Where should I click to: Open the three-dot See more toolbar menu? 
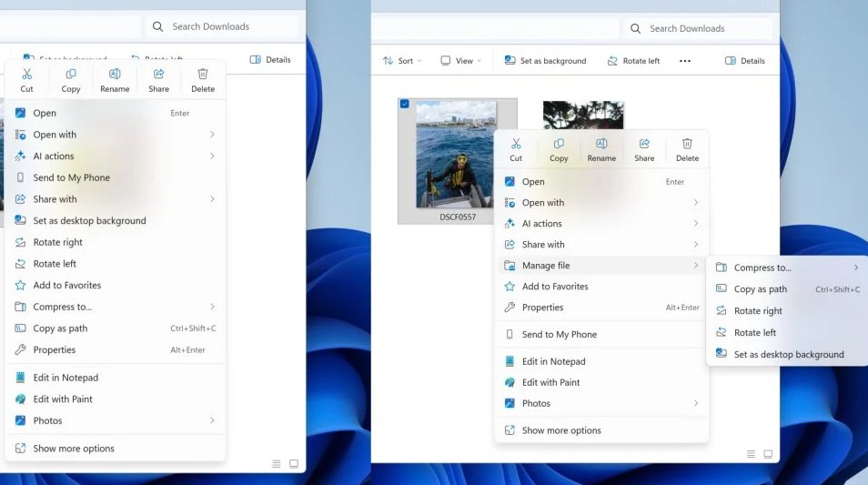(685, 61)
